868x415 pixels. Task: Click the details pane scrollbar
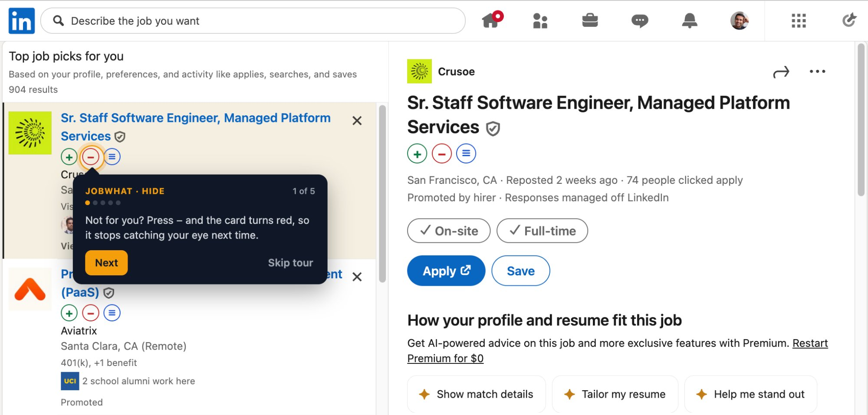[861, 120]
